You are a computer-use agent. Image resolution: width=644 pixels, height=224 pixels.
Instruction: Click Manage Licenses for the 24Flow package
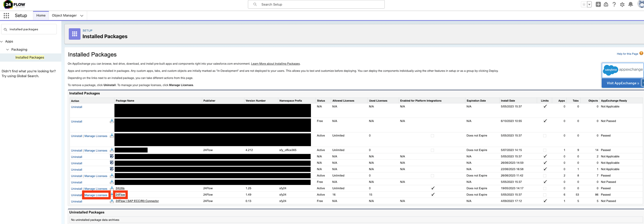click(x=96, y=195)
